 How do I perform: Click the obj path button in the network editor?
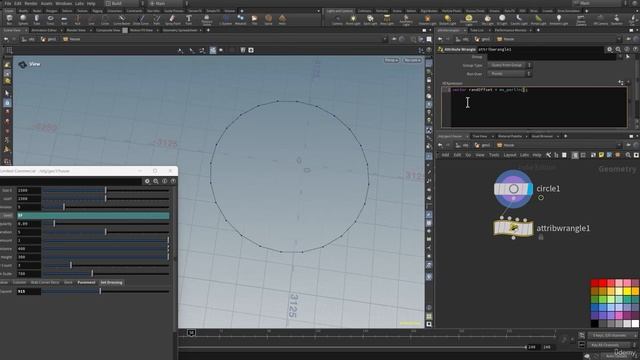pyautogui.click(x=462, y=145)
